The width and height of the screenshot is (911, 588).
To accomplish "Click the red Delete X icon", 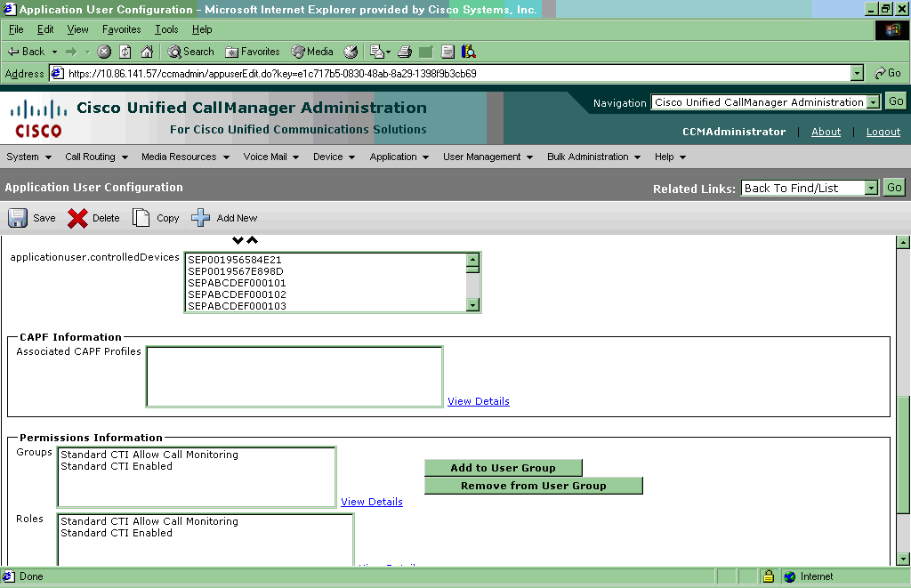I will [77, 218].
